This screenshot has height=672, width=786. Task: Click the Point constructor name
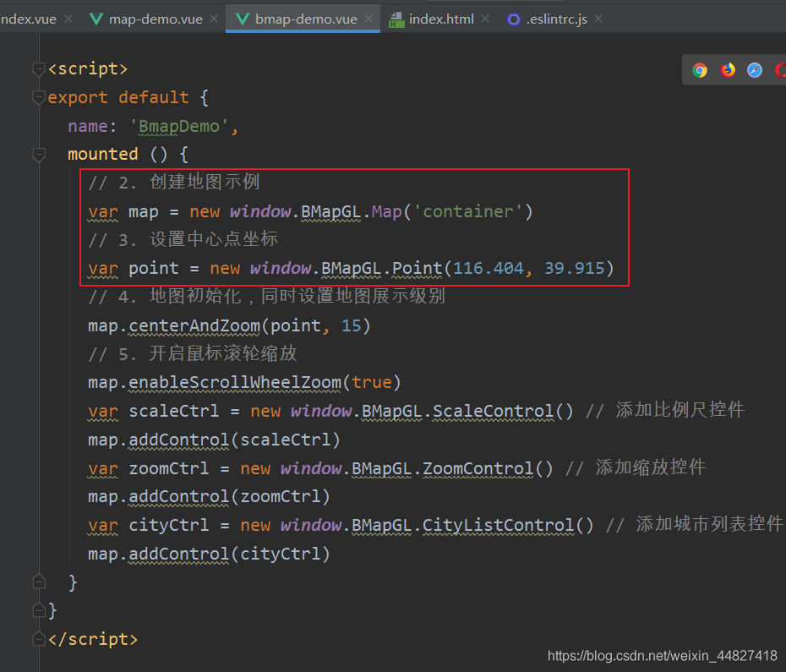click(x=417, y=268)
